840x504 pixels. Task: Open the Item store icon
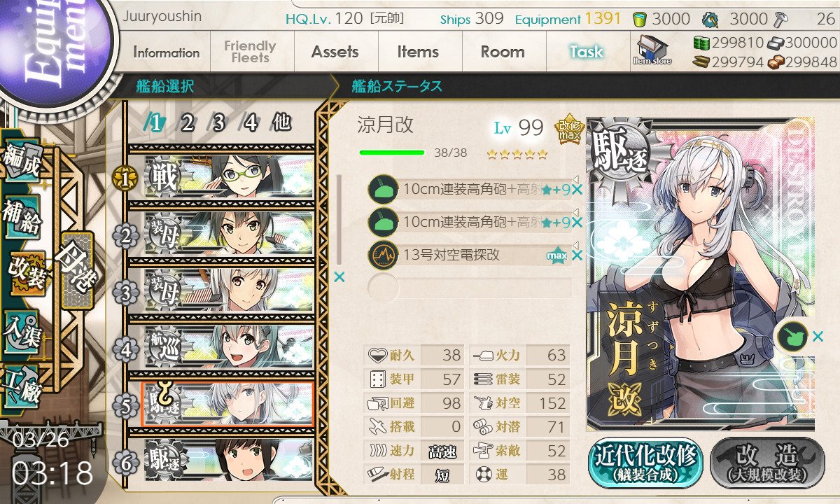pos(652,50)
